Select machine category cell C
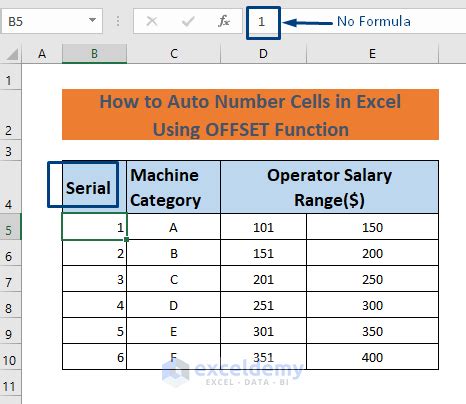This screenshot has height=404, width=466. pyautogui.click(x=174, y=279)
